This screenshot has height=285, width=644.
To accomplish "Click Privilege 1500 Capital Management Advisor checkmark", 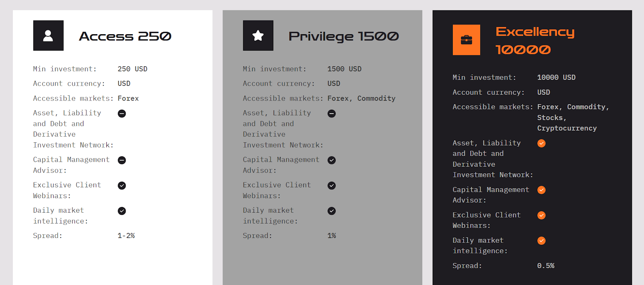I will point(332,160).
